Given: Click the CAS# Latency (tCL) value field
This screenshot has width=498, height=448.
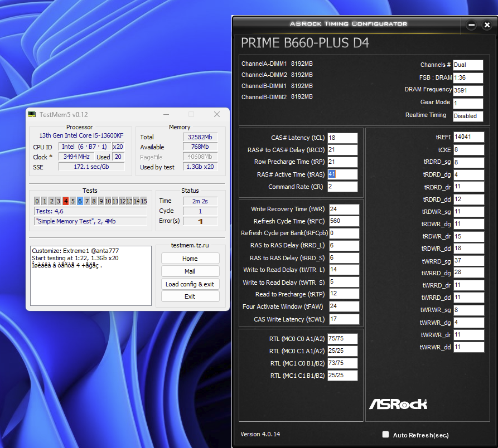Looking at the screenshot, I should pos(342,138).
